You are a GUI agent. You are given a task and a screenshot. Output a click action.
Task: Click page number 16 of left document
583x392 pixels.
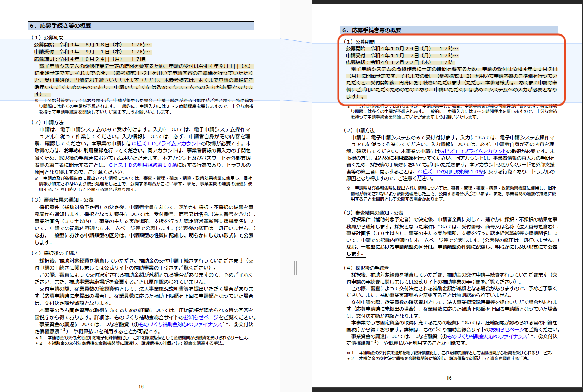[141, 387]
